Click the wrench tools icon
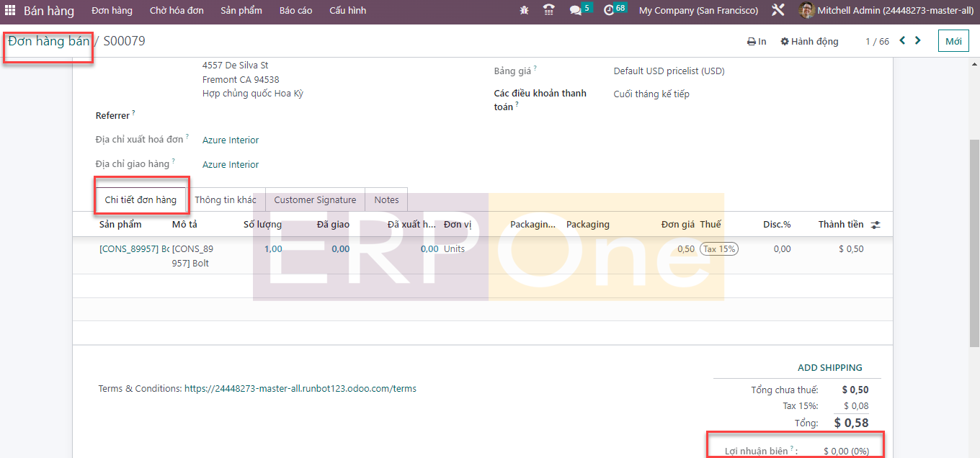The image size is (980, 458). (778, 11)
